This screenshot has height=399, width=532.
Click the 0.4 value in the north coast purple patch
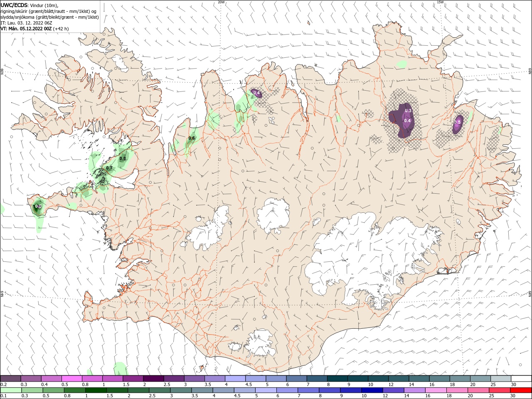coord(256,93)
